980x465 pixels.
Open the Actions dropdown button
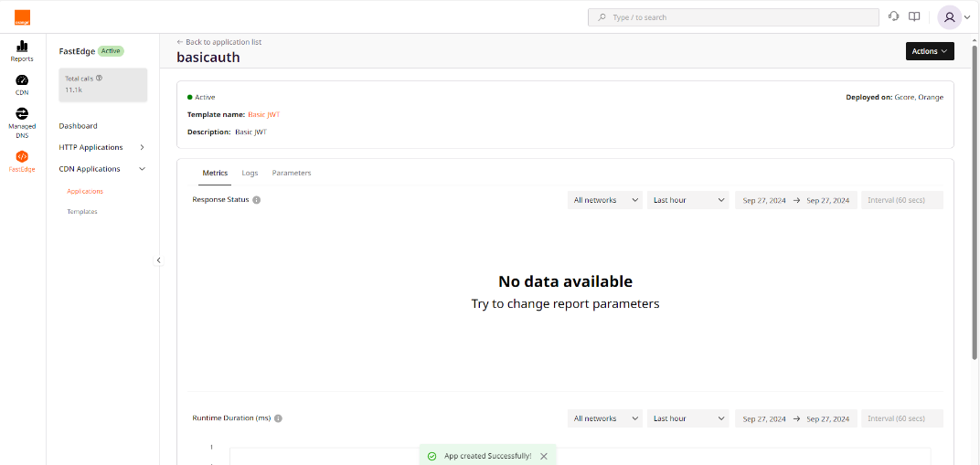(x=930, y=51)
